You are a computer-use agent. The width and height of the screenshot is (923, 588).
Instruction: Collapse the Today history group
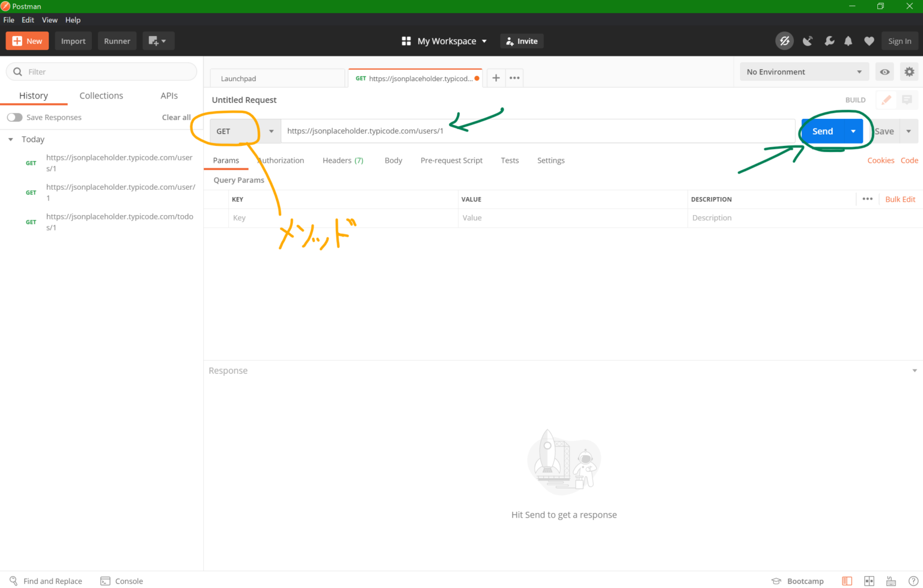(10, 139)
